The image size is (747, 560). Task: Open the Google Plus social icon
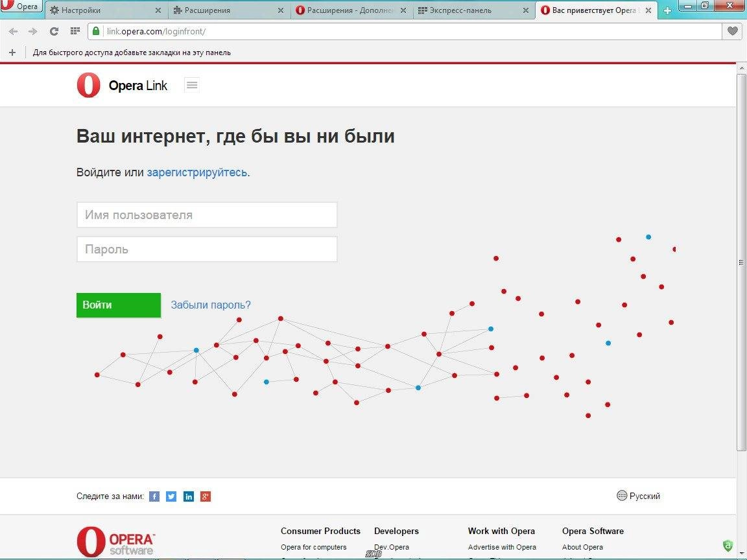(206, 496)
